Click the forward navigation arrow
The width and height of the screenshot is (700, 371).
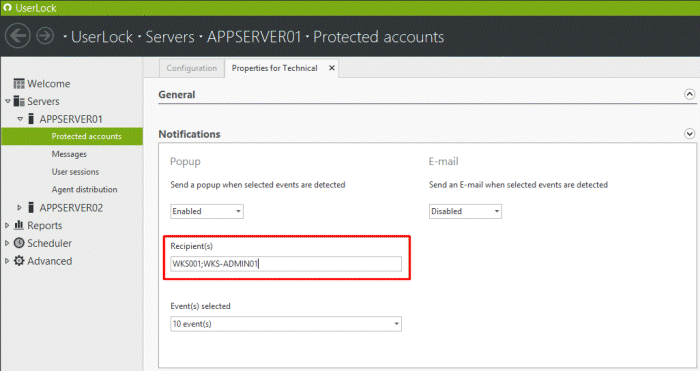tap(45, 36)
